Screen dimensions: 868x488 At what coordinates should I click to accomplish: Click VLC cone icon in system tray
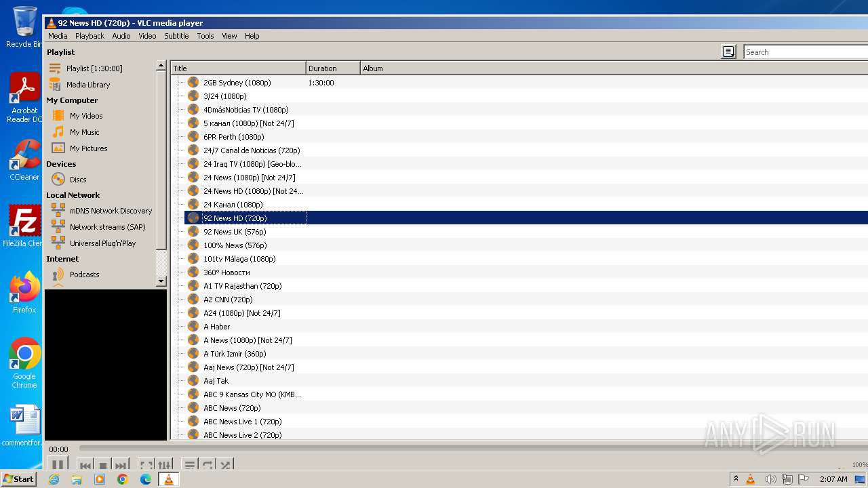point(751,479)
